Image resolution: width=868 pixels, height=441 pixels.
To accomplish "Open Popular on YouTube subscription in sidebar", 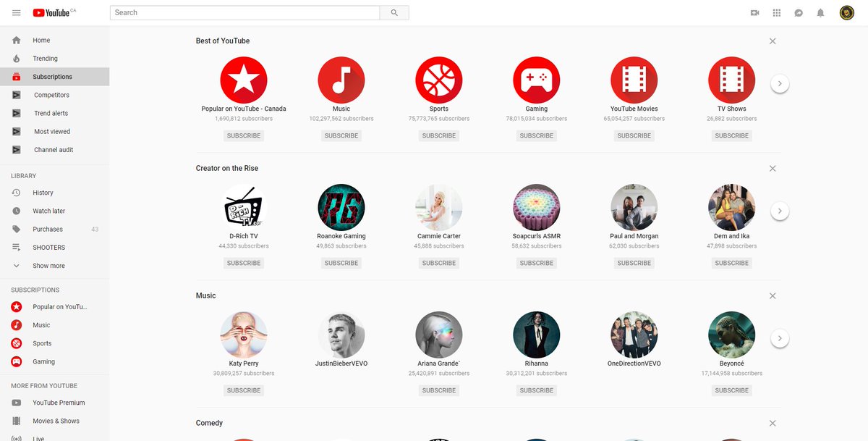I will 55,307.
